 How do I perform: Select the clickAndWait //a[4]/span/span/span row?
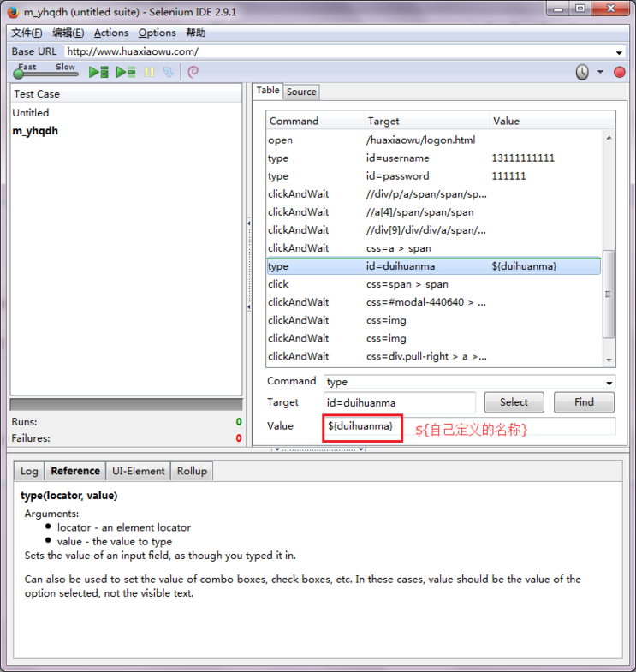point(434,212)
